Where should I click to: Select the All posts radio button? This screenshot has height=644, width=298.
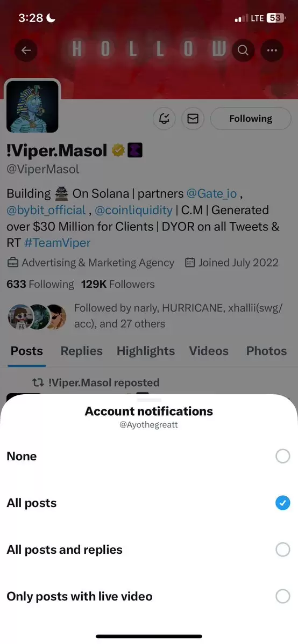[283, 503]
